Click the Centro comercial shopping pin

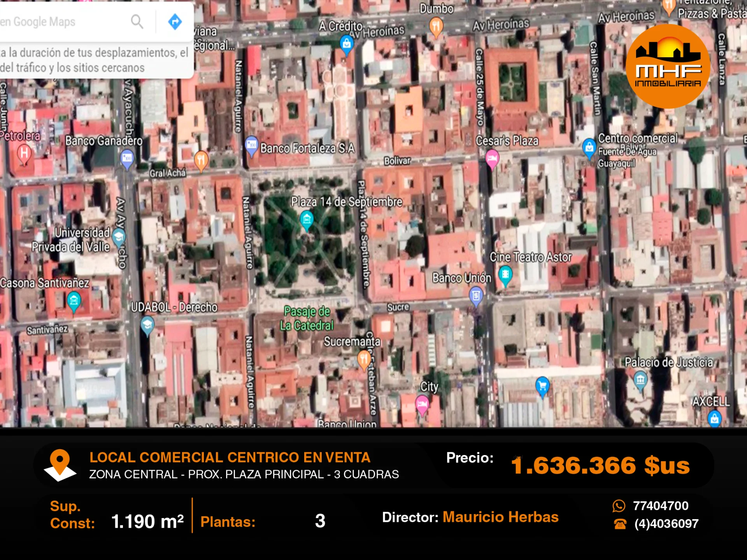(x=589, y=148)
